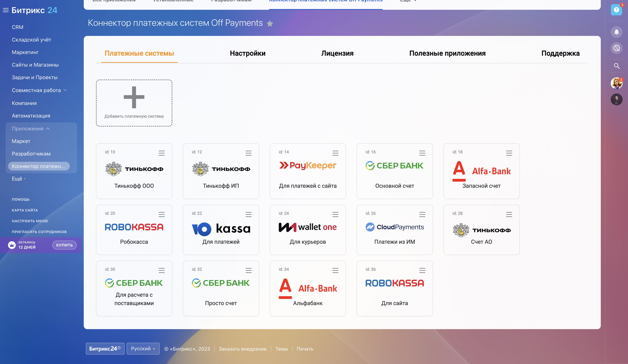Open the notifications bell icon
628x364 pixels.
[x=617, y=32]
